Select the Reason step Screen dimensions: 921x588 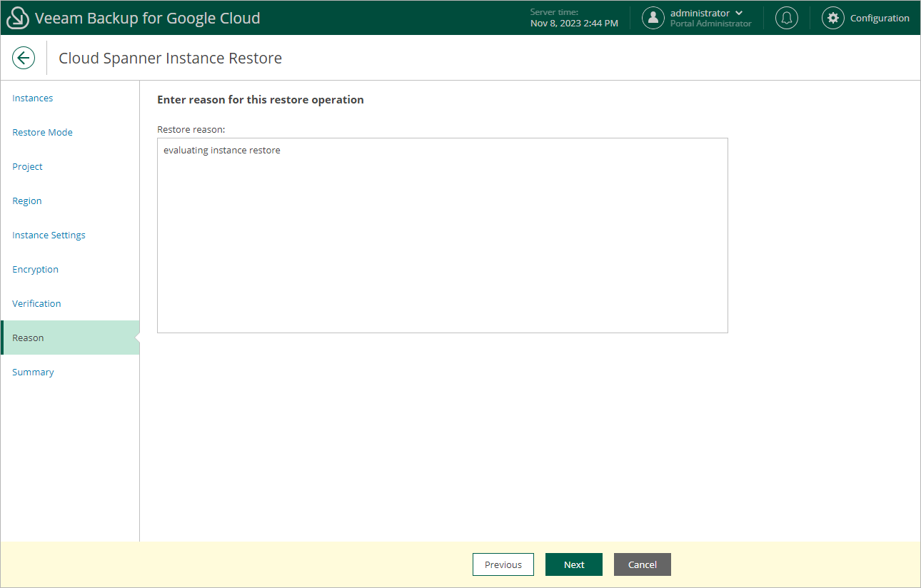pyautogui.click(x=70, y=338)
